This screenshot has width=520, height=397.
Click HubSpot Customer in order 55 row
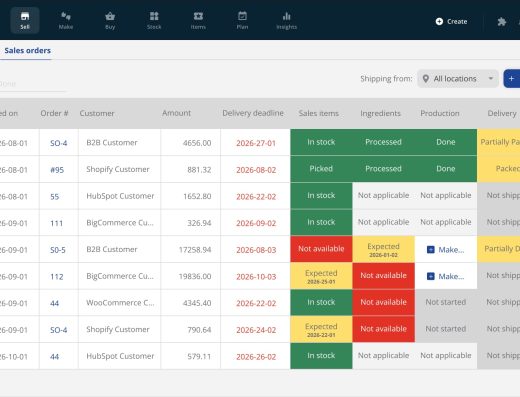[x=120, y=196]
